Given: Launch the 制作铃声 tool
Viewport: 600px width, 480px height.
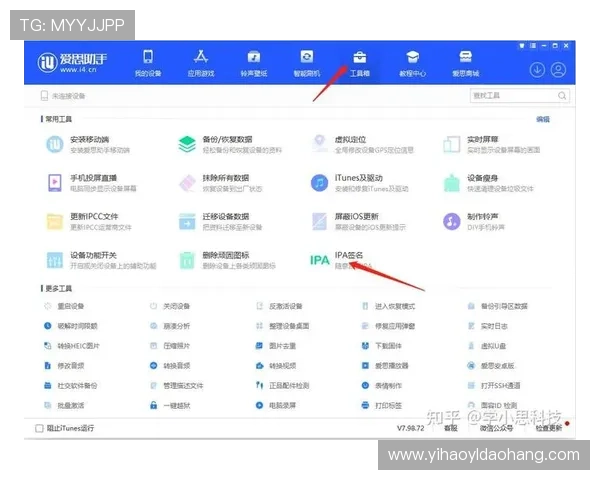Looking at the screenshot, I should click(474, 222).
